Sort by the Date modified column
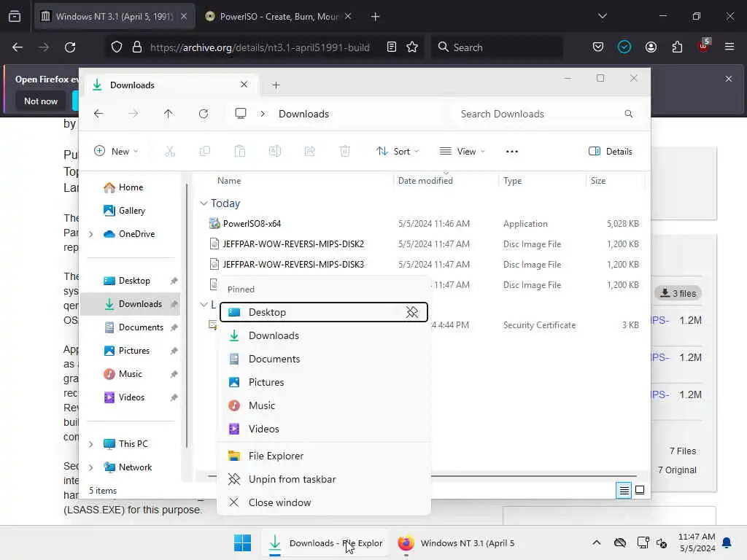The image size is (747, 560). pyautogui.click(x=425, y=181)
